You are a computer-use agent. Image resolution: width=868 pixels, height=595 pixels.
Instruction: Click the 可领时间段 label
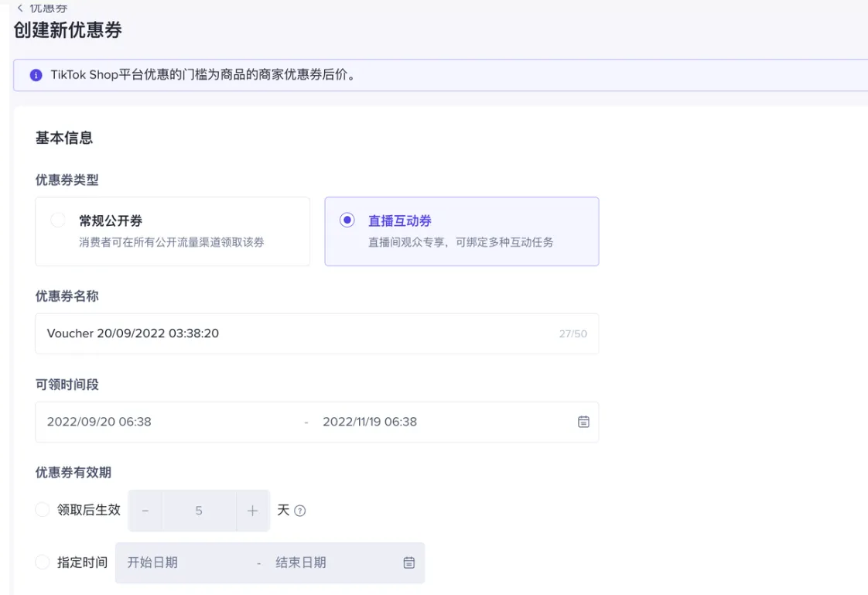67,385
